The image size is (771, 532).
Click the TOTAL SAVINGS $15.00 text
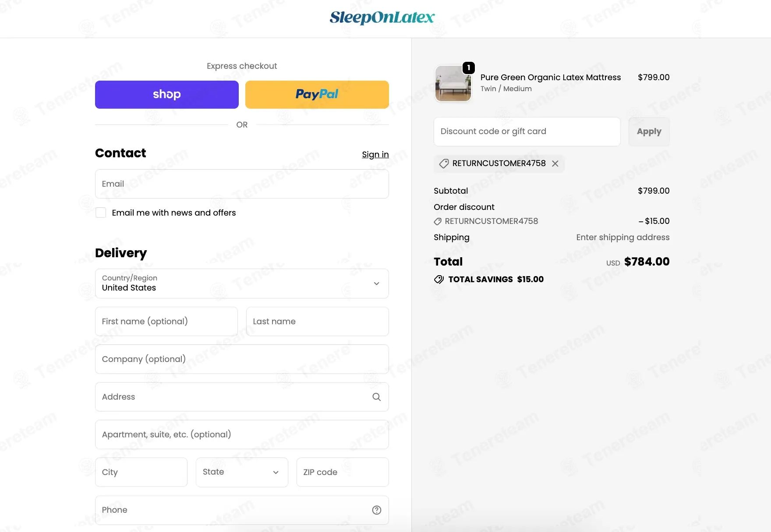point(496,279)
